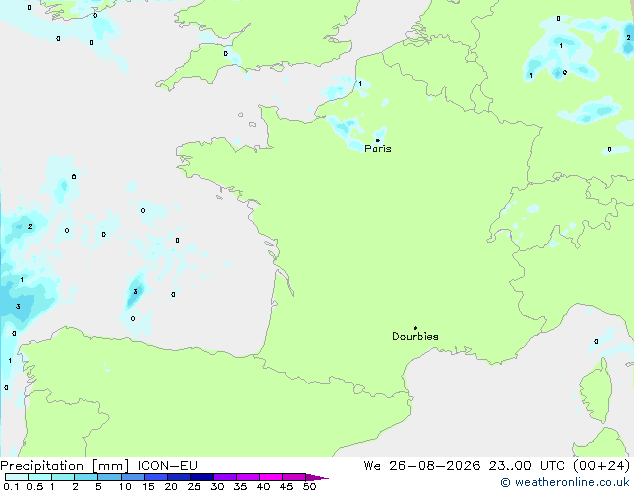Click the 23.00 UTC time text
634x490 pixels.
click(526, 466)
